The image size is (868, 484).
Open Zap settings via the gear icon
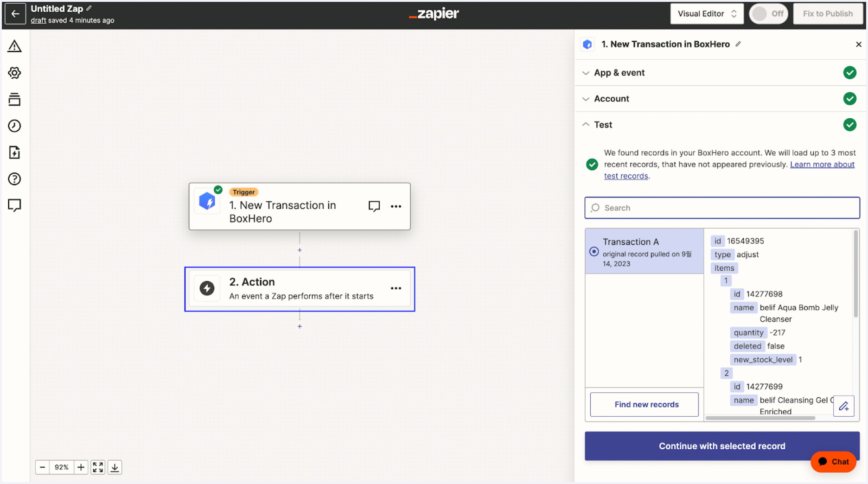[14, 73]
